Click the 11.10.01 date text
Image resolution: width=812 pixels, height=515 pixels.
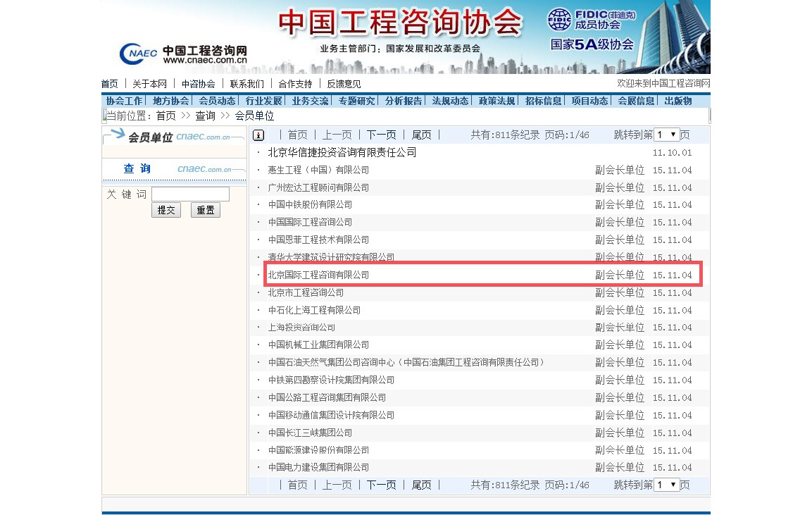672,153
